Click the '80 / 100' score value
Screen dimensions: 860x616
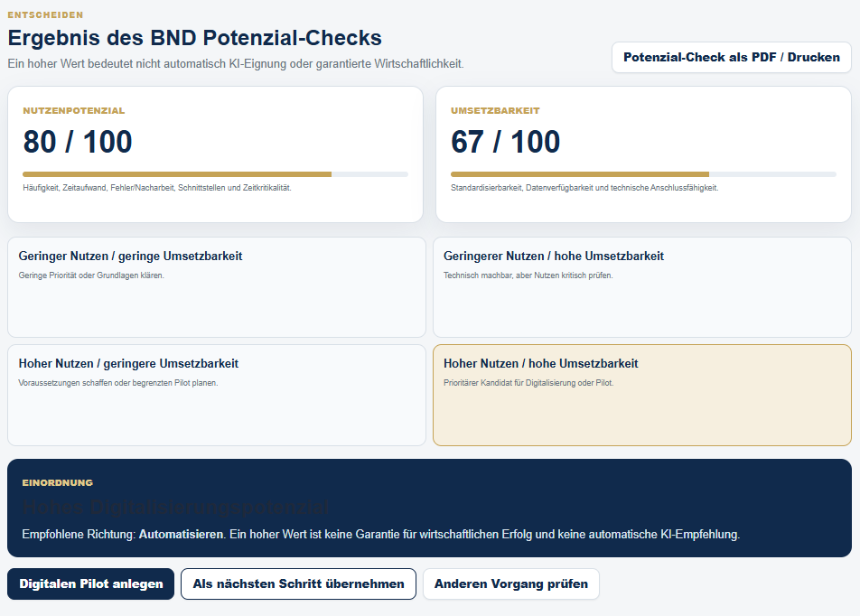[78, 142]
